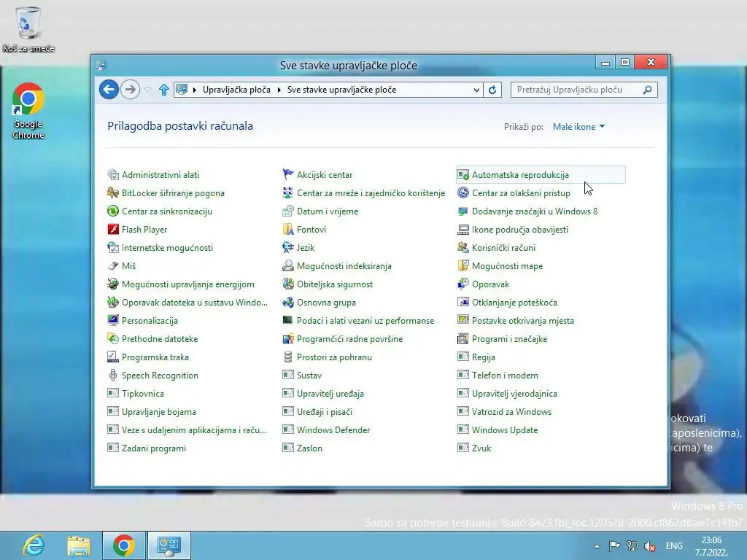747x560 pixels.
Task: Open Sustav link
Action: click(x=309, y=376)
